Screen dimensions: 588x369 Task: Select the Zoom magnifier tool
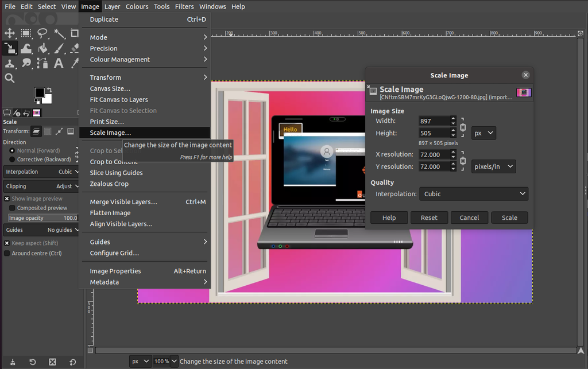click(10, 78)
